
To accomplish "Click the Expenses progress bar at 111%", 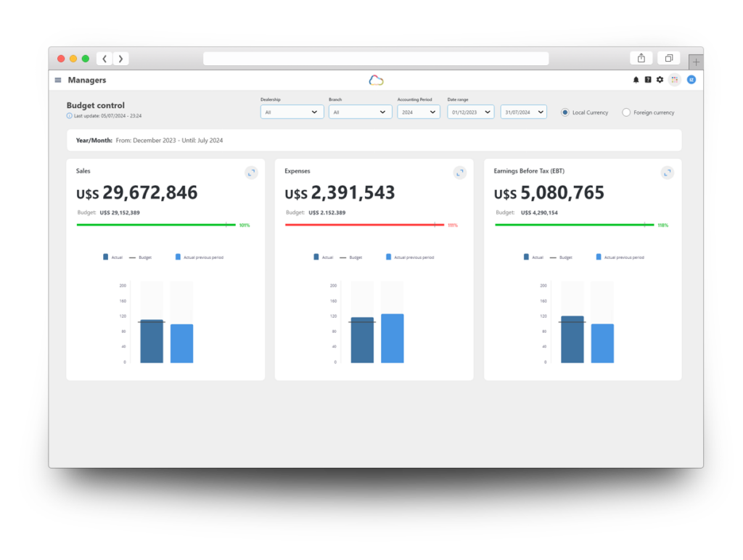I will [x=364, y=225].
